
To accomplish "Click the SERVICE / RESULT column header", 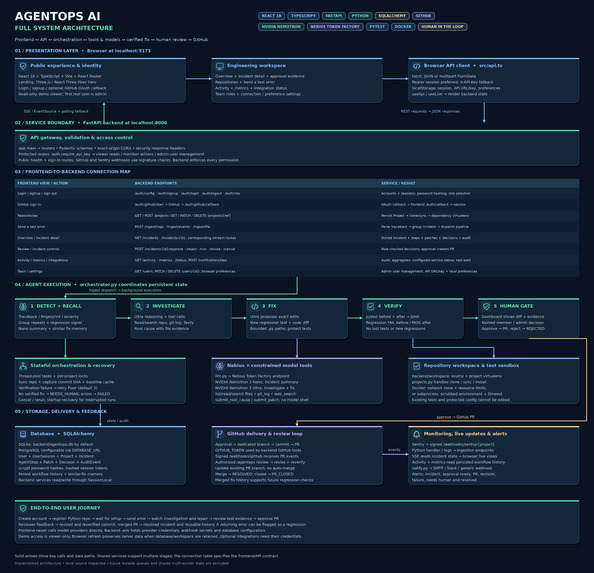I will pyautogui.click(x=398, y=183).
